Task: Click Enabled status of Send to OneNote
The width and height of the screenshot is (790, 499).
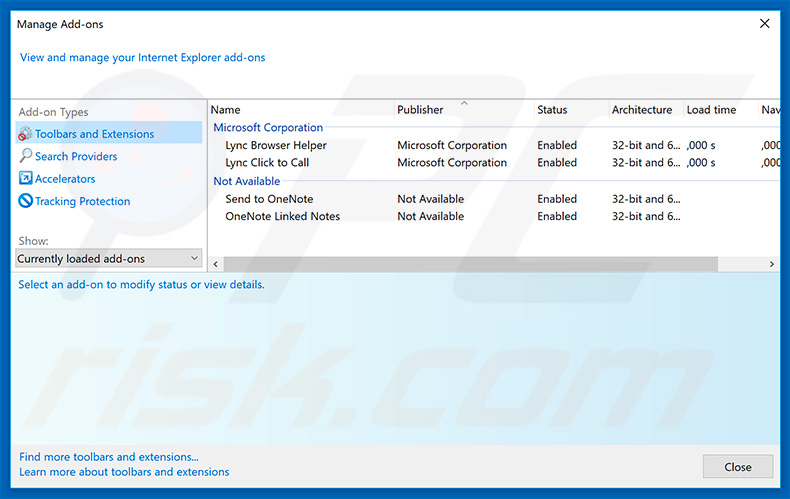Action: pyautogui.click(x=557, y=199)
